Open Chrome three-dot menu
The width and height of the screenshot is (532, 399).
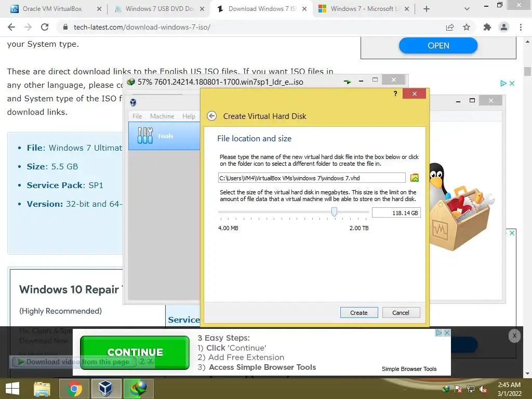point(521,27)
